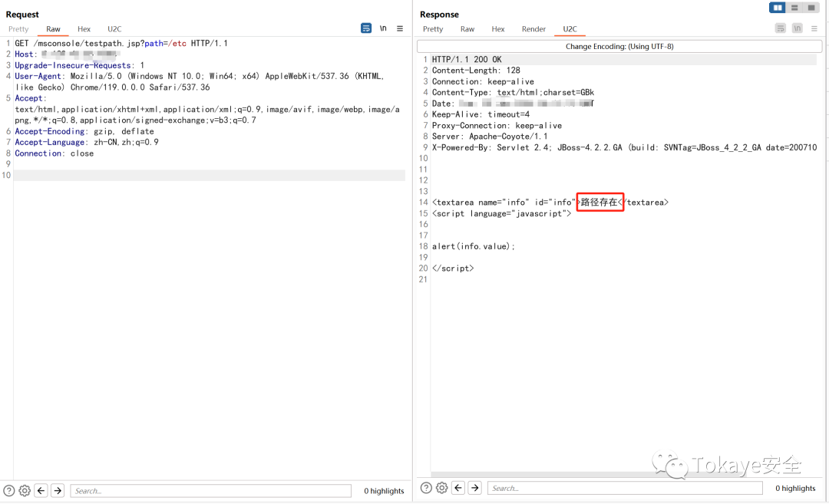Click the Keep-Alive: timeout=4 header
Image resolution: width=829 pixels, height=504 pixels.
tap(481, 114)
